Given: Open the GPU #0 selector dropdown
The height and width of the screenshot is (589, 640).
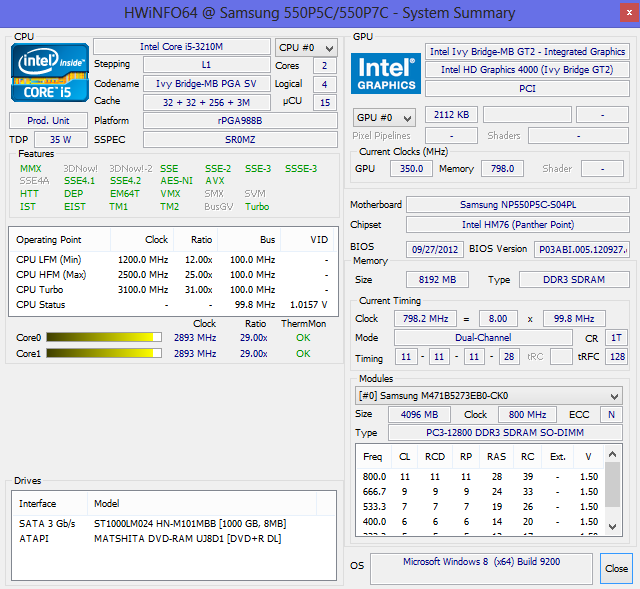Looking at the screenshot, I should click(384, 118).
